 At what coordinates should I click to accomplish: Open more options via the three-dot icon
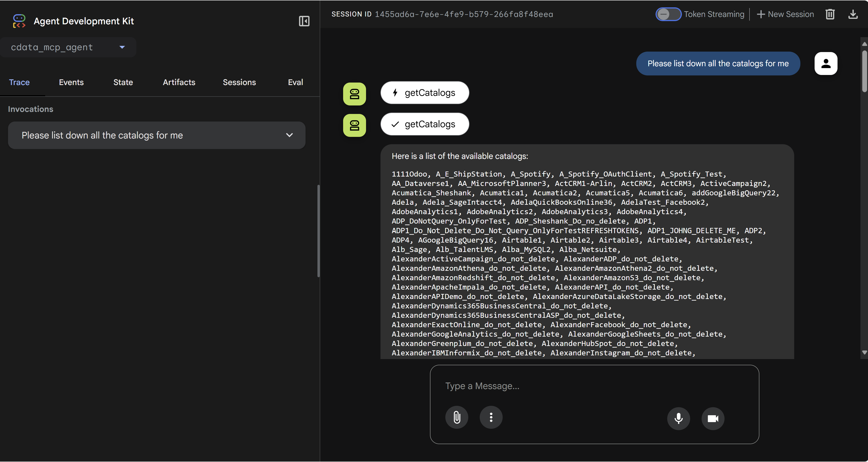[490, 417]
